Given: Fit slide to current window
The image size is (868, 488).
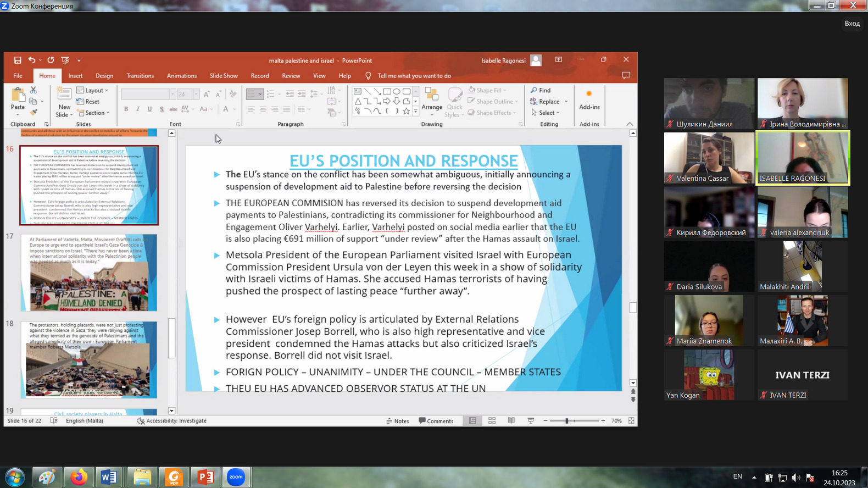Looking at the screenshot, I should point(631,420).
